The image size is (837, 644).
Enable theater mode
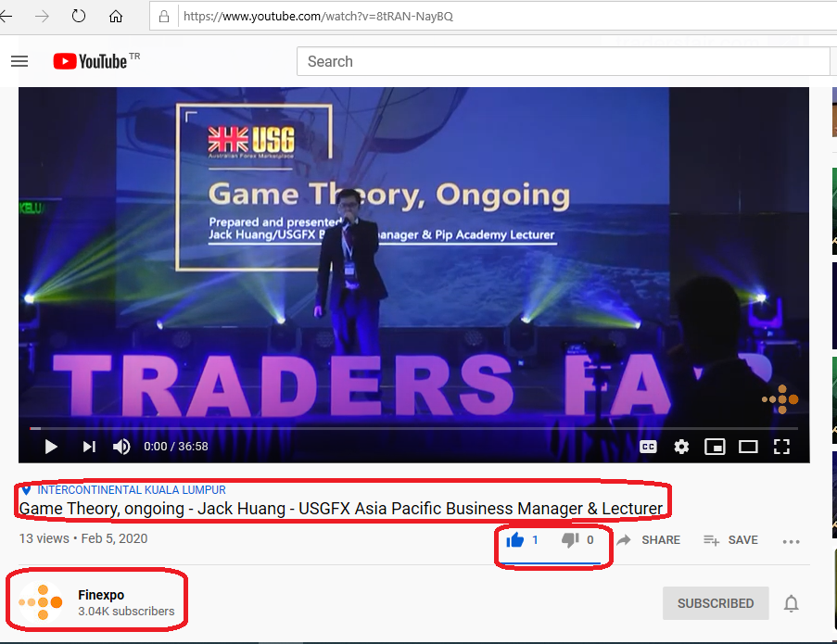748,447
